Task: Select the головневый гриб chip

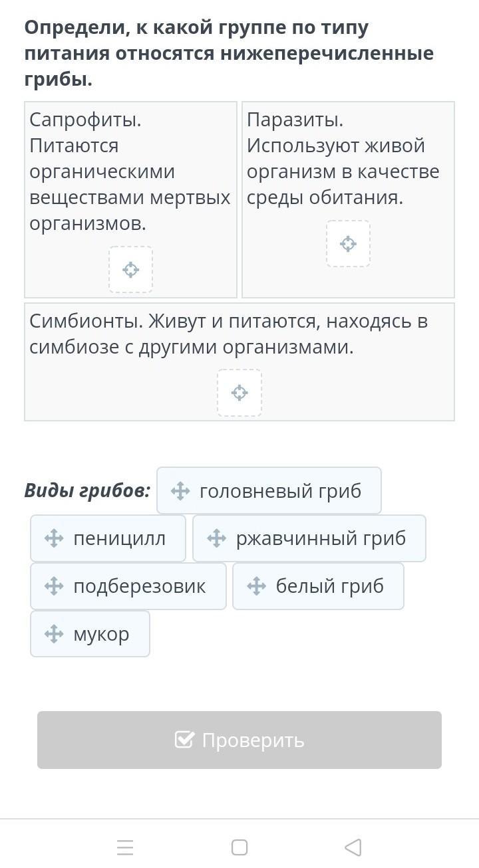Action: (269, 490)
